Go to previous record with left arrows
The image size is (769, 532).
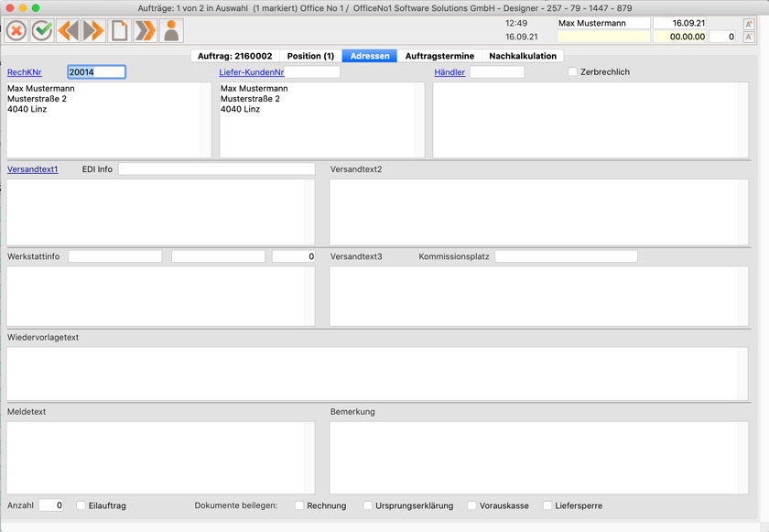(68, 31)
